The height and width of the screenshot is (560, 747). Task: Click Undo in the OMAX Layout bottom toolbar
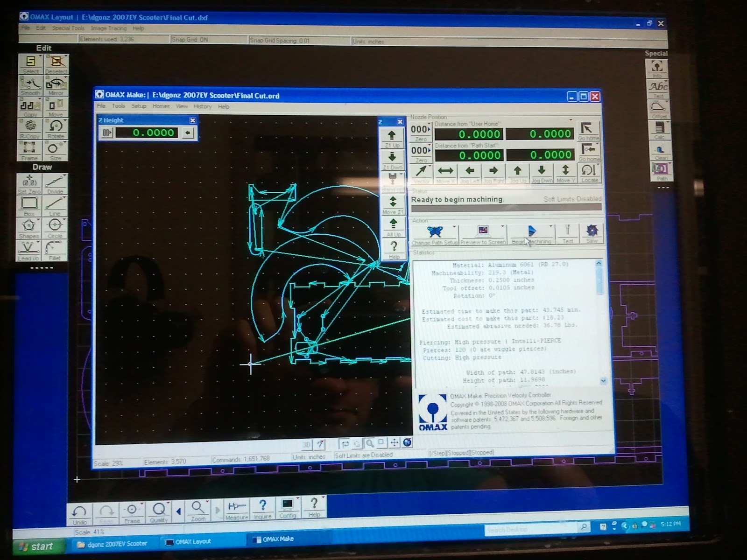tap(79, 515)
